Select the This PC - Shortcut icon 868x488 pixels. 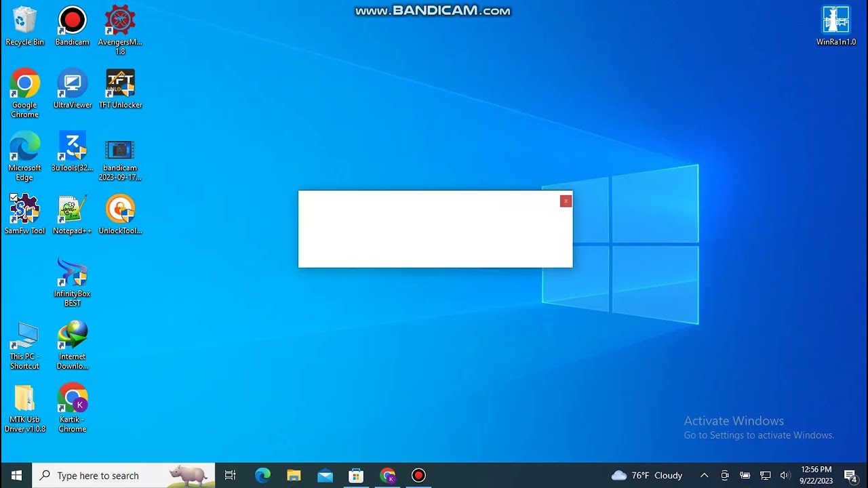point(24,346)
